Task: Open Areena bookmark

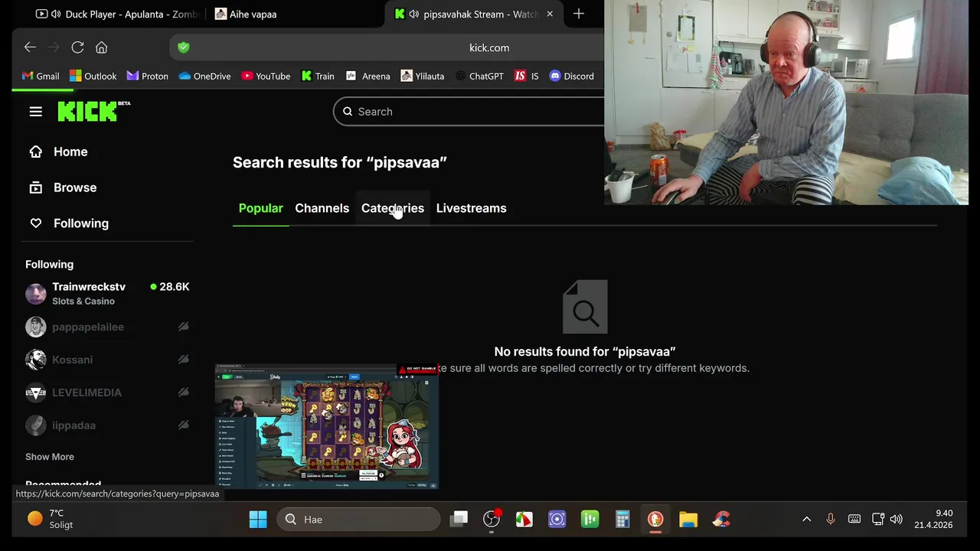Action: coord(367,76)
